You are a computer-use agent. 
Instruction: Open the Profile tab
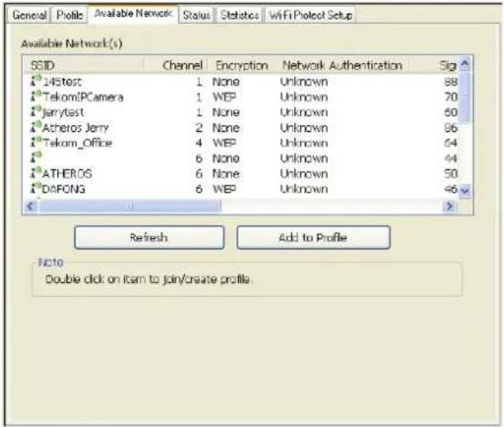point(69,16)
